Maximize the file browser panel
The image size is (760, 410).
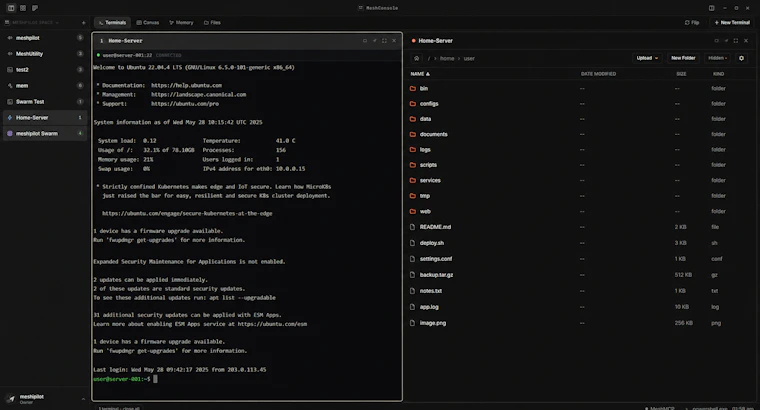(736, 41)
